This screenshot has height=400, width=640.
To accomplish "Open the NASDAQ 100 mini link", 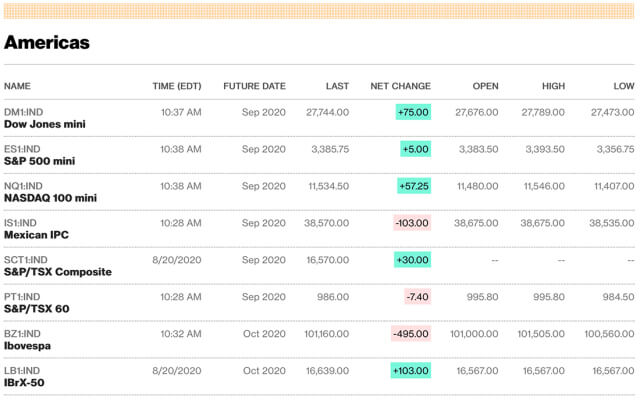I will tap(50, 198).
